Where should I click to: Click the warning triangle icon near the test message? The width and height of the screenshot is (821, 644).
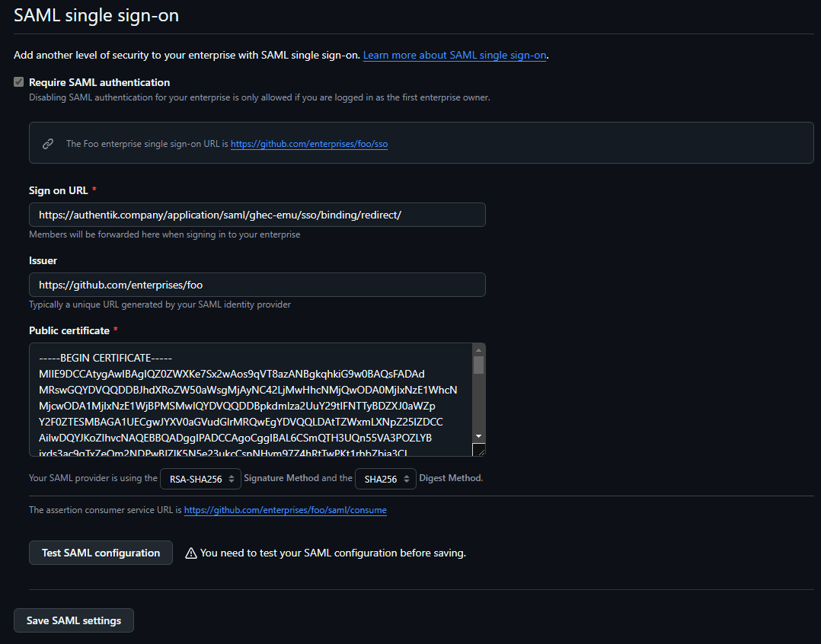coord(190,553)
